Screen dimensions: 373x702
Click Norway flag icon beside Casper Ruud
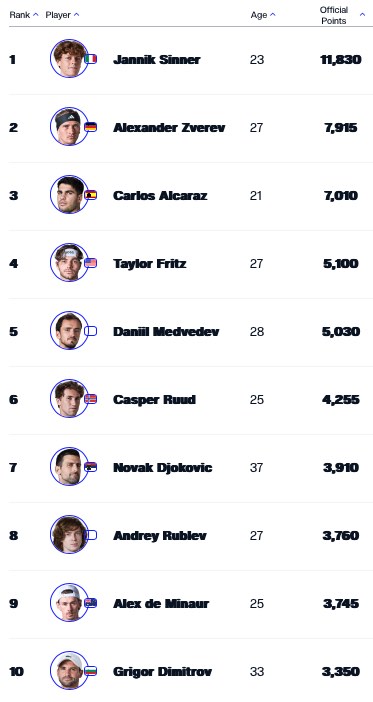[90, 399]
